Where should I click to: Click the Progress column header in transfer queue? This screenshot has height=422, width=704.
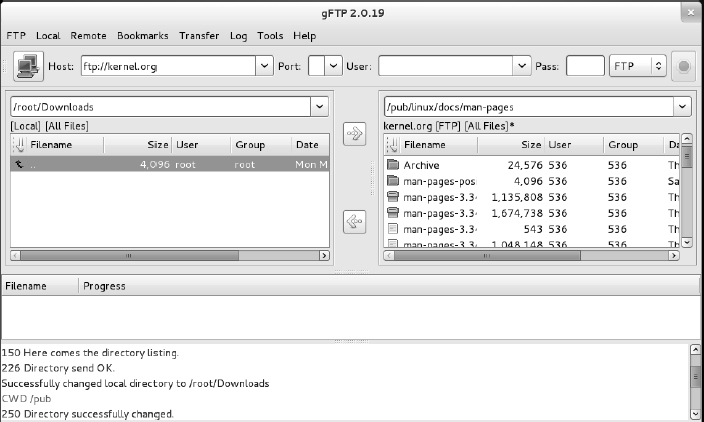tap(388, 286)
